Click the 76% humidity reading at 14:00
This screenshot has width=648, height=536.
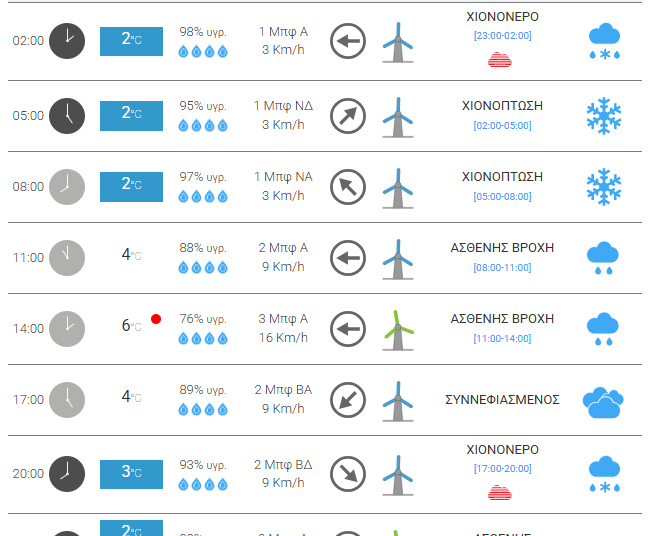pyautogui.click(x=203, y=319)
